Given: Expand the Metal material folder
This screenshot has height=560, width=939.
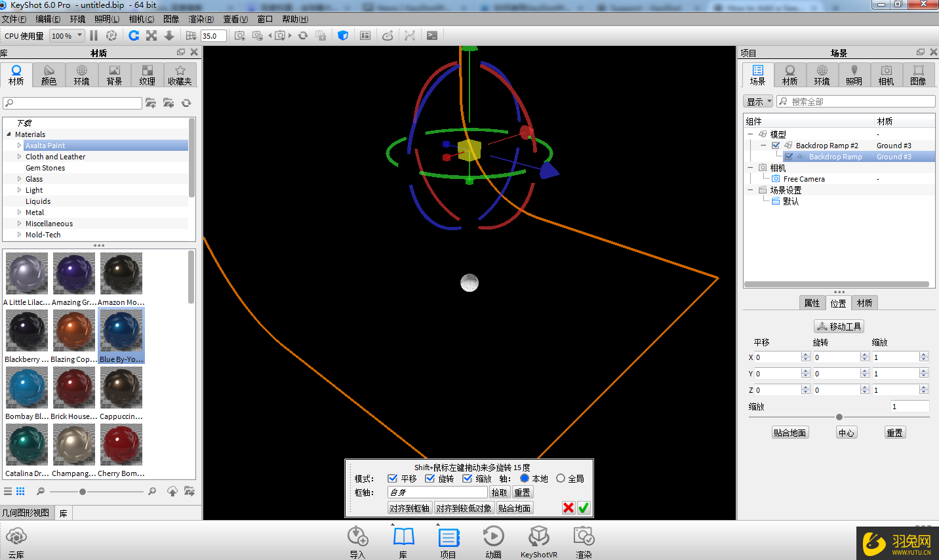Looking at the screenshot, I should [x=19, y=212].
